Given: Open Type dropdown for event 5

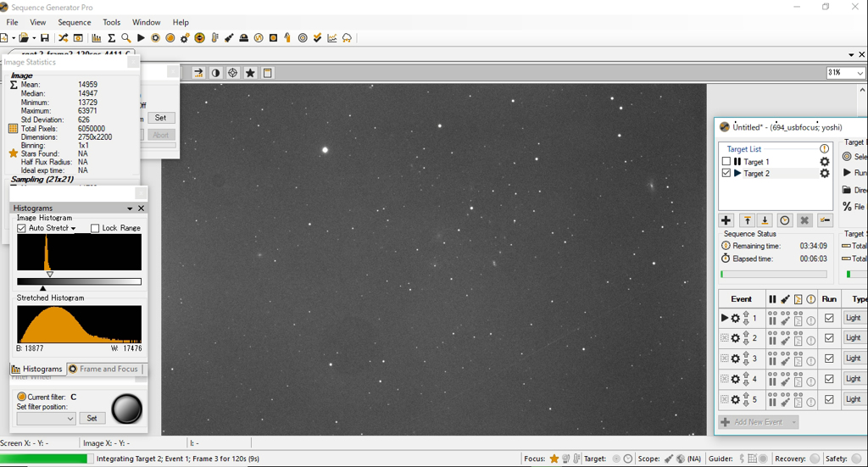Looking at the screenshot, I should [854, 399].
